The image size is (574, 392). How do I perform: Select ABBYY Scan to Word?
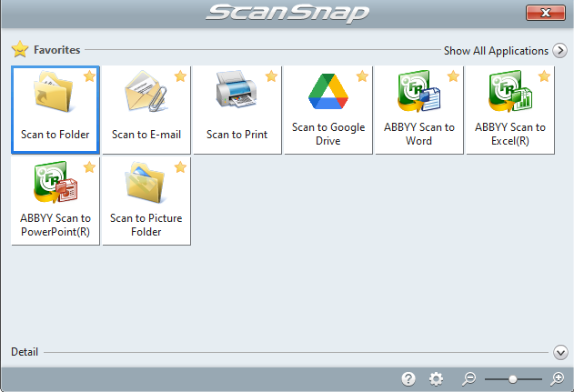[x=419, y=110]
